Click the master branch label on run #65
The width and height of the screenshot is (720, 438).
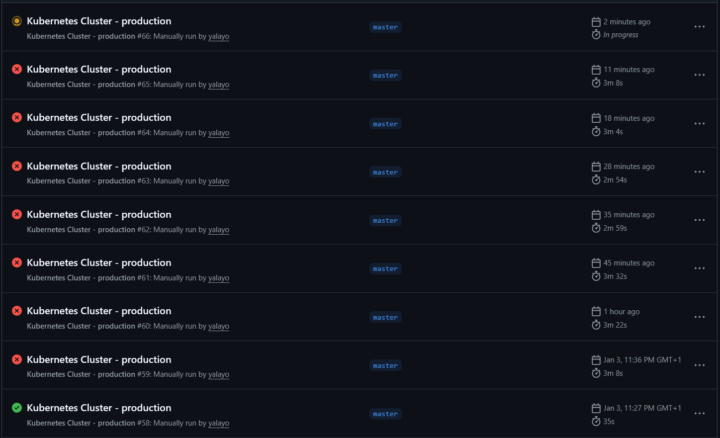385,75
